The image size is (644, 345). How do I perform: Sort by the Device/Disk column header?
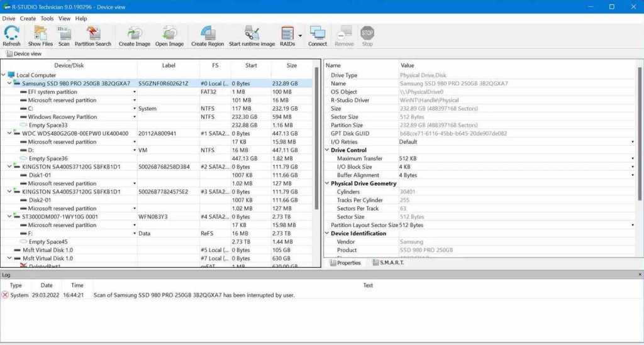click(x=69, y=65)
